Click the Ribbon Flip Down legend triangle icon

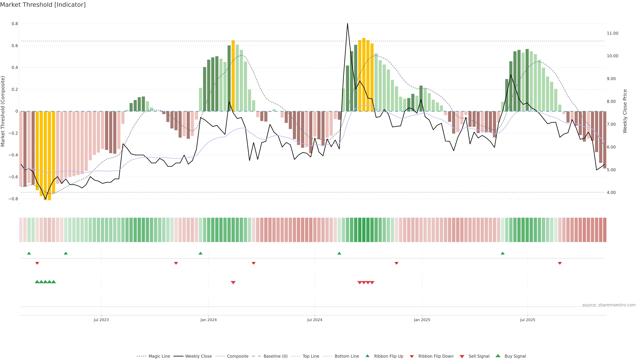pyautogui.click(x=412, y=356)
